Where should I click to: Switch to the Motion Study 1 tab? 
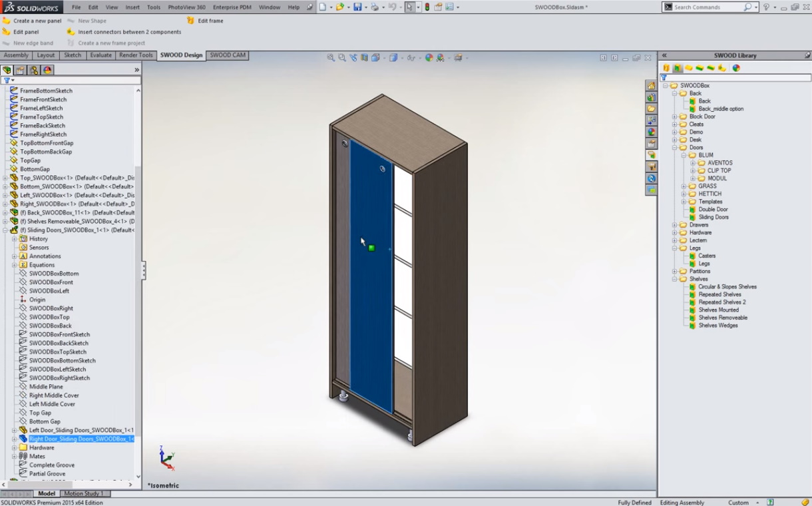tap(84, 493)
